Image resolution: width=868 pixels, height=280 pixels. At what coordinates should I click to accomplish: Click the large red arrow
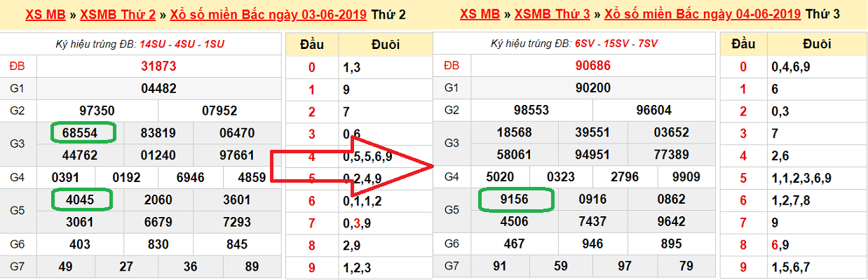(351, 166)
